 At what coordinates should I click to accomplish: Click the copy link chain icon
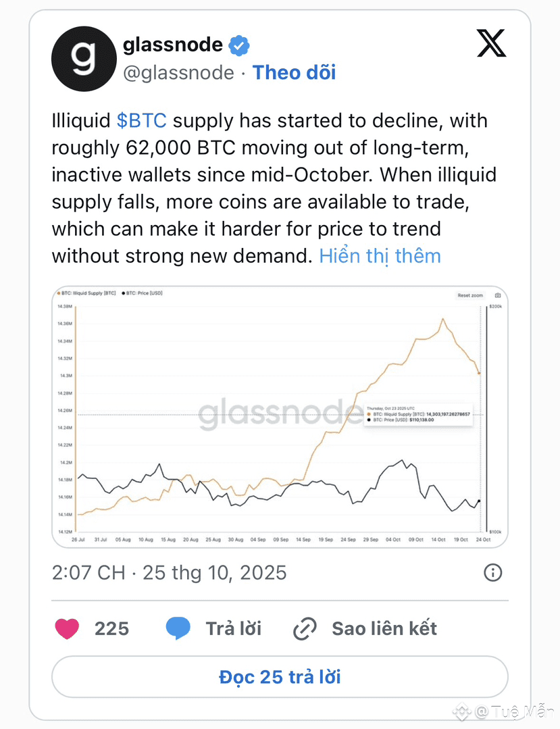pos(305,628)
